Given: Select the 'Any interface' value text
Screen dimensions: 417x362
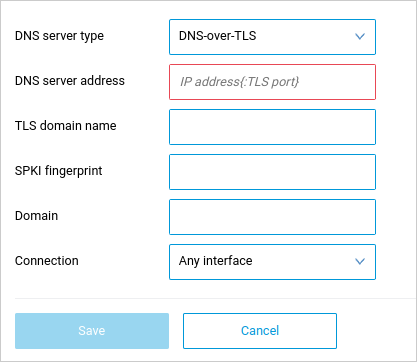Looking at the screenshot, I should 215,261.
